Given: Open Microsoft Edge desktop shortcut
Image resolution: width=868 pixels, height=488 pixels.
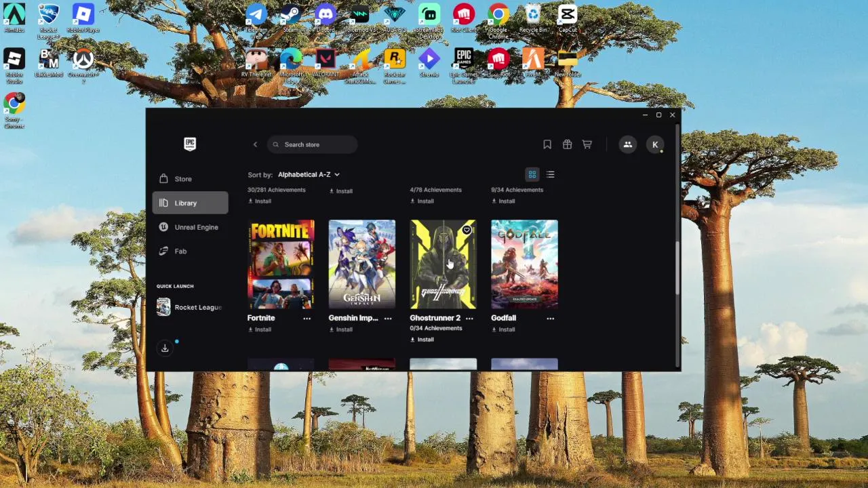Looking at the screenshot, I should [x=291, y=66].
